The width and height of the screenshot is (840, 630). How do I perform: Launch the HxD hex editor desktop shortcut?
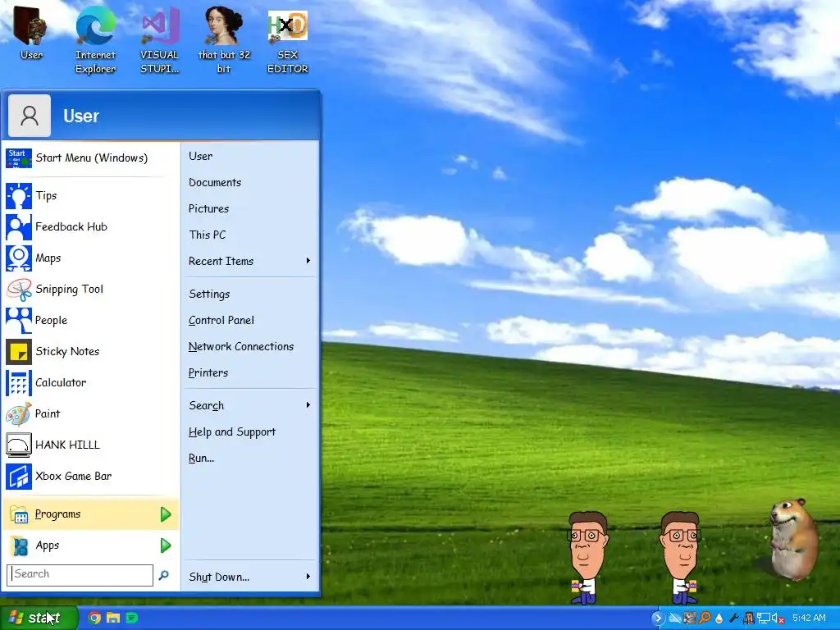click(288, 40)
